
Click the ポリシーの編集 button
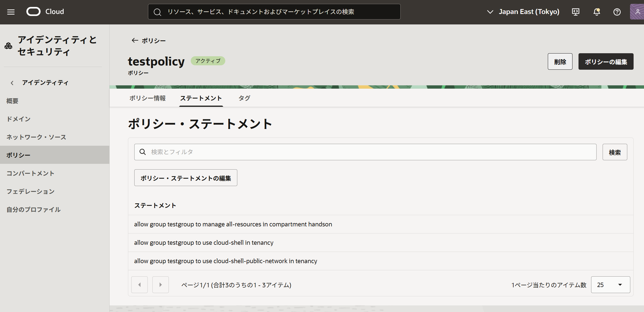[606, 61]
